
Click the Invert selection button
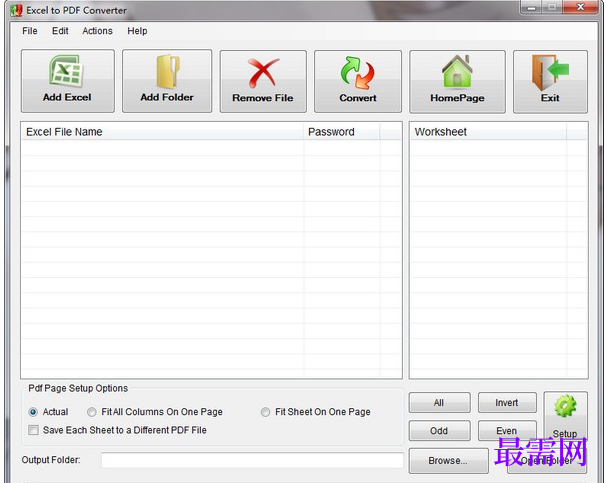pos(507,403)
